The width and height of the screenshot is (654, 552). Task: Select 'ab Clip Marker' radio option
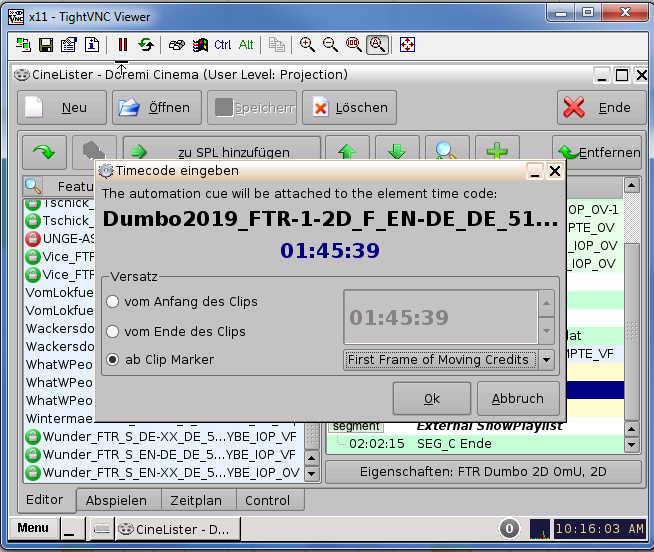pyautogui.click(x=113, y=359)
